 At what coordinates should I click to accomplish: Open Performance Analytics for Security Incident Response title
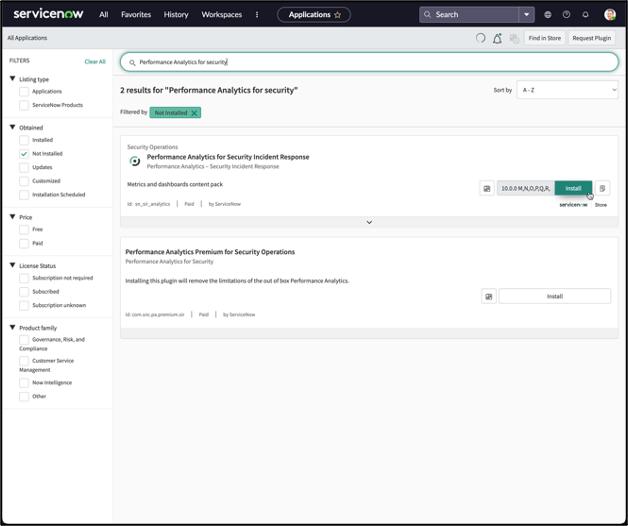pos(228,157)
